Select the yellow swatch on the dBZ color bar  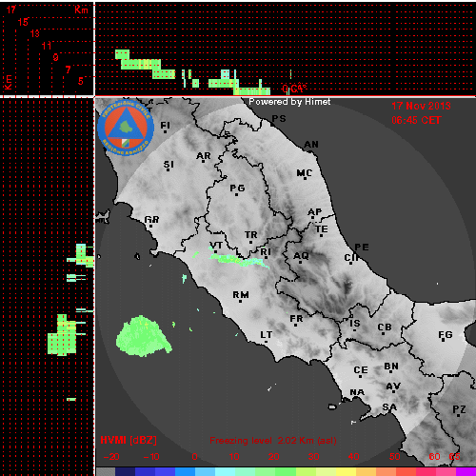[x=347, y=471]
